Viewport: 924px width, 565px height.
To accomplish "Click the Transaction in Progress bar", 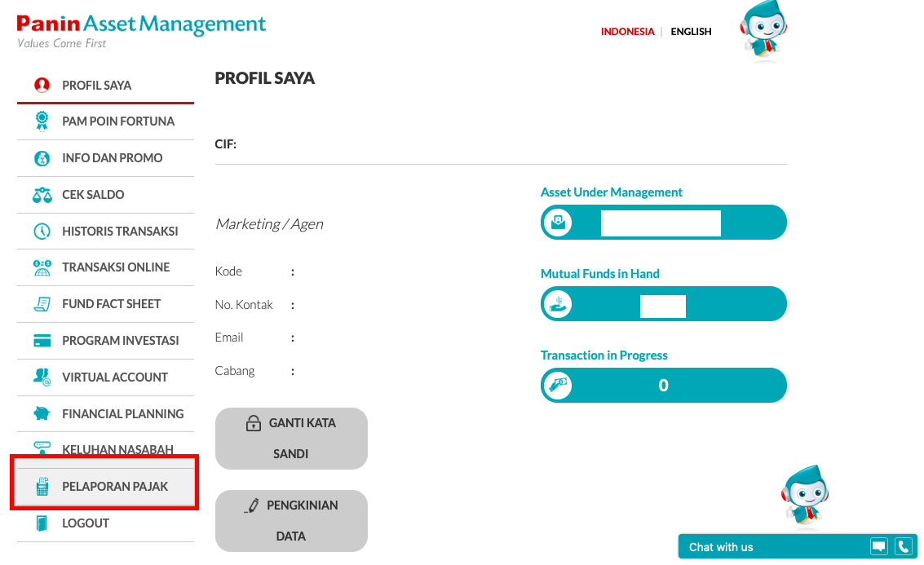I will (x=663, y=386).
